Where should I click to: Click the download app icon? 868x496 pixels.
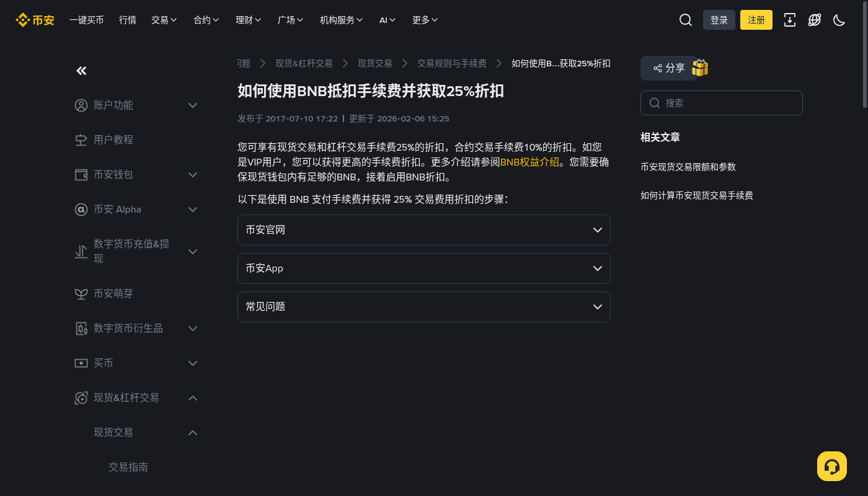point(790,20)
